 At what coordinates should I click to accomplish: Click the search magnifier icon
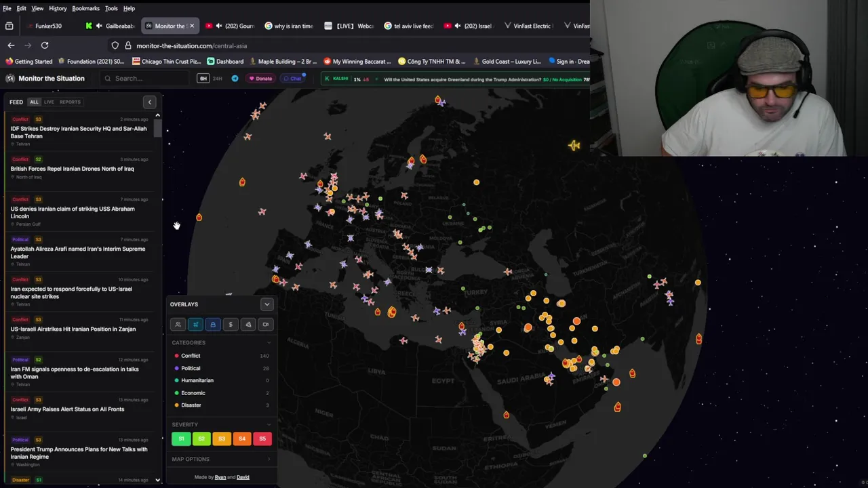[107, 79]
